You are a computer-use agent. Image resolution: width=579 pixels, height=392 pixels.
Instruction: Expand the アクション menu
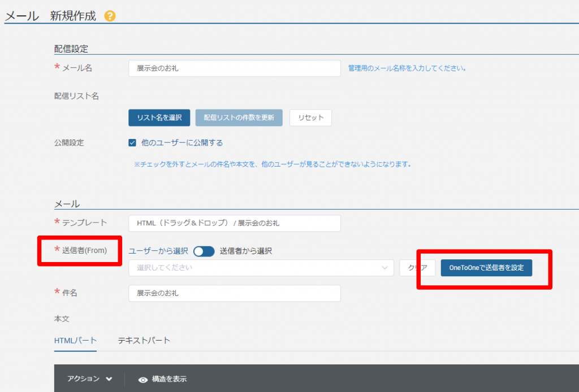pyautogui.click(x=90, y=379)
